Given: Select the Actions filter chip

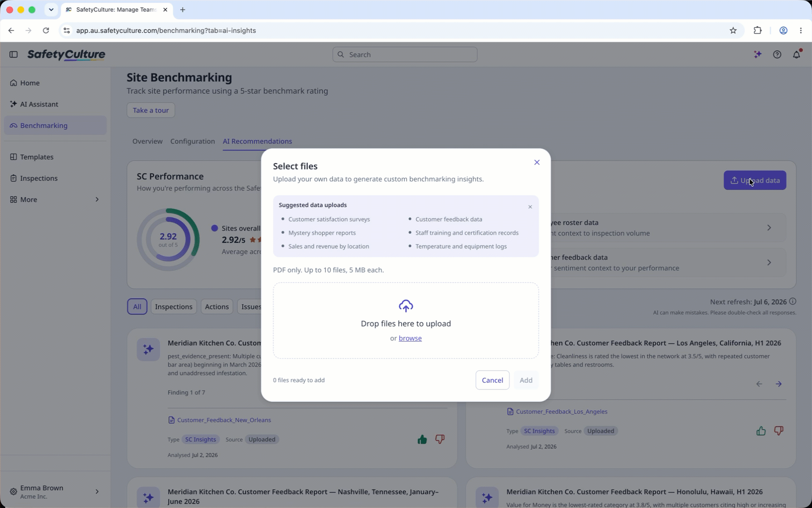Looking at the screenshot, I should click(217, 307).
